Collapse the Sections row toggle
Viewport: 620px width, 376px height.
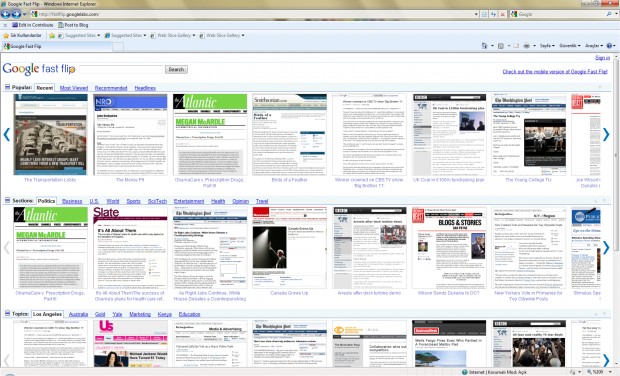(x=7, y=200)
